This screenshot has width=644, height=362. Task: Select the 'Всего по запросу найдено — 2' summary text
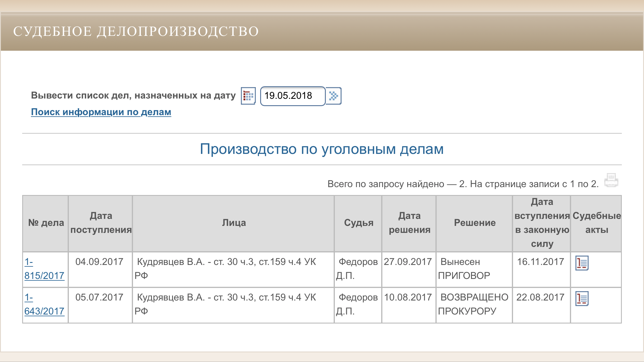pyautogui.click(x=397, y=184)
